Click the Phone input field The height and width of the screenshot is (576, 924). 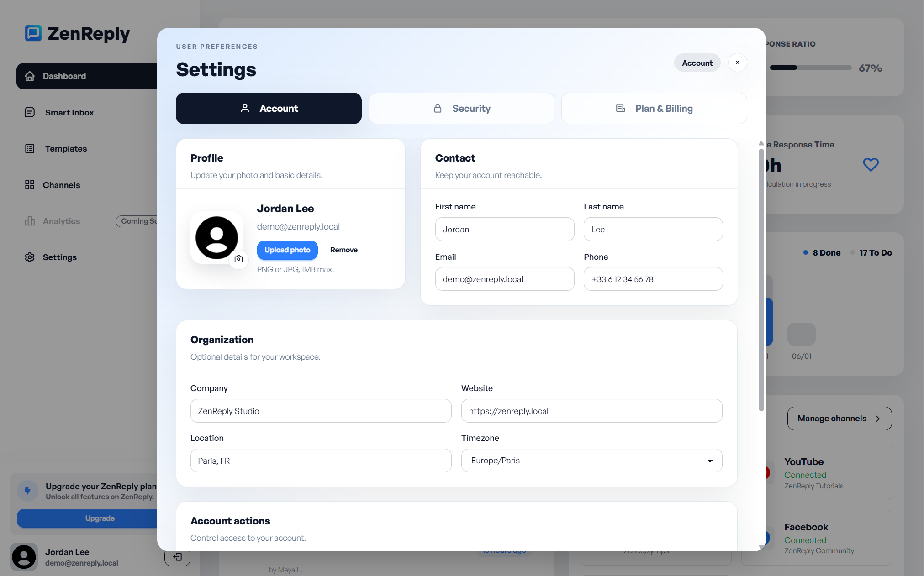(653, 279)
